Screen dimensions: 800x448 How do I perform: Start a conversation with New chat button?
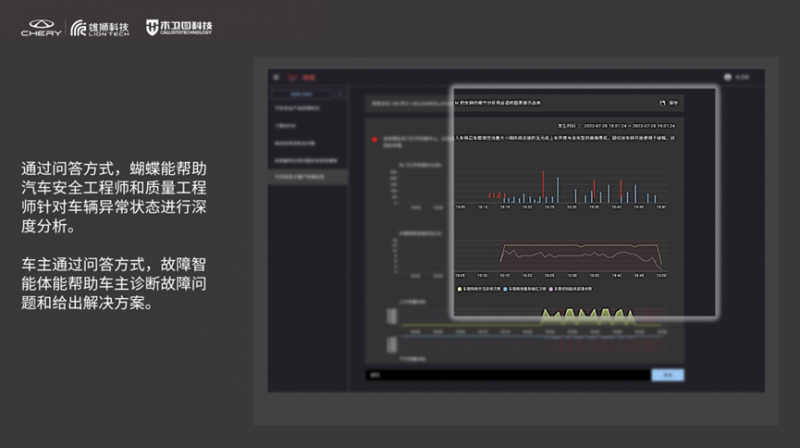point(302,94)
